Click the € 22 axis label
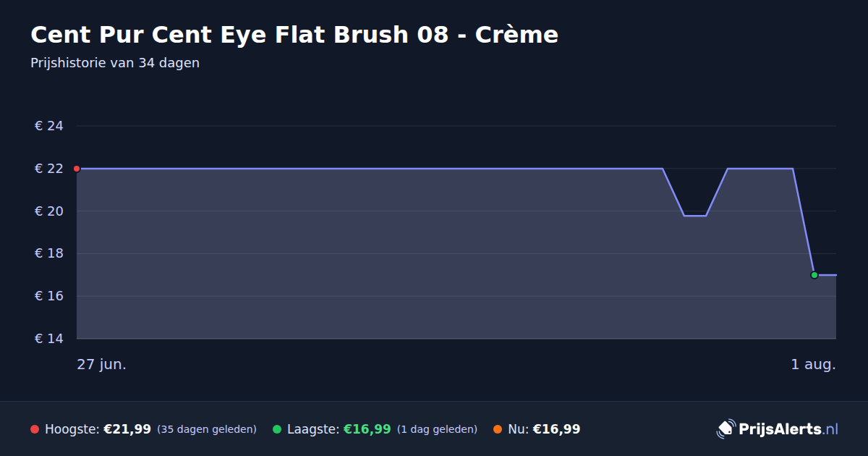The height and width of the screenshot is (456, 868). click(x=49, y=169)
